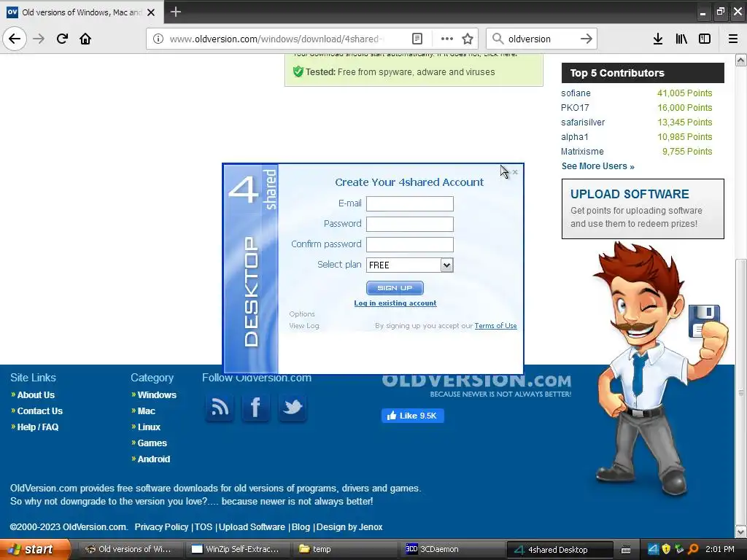
Task: Open Privacy Policy footer link
Action: click(161, 527)
